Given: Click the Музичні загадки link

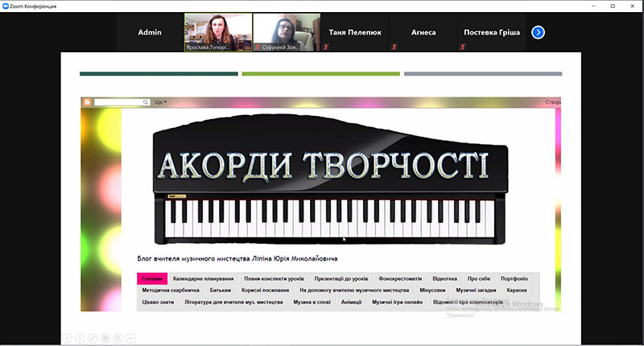Looking at the screenshot, I should pyautogui.click(x=476, y=290).
